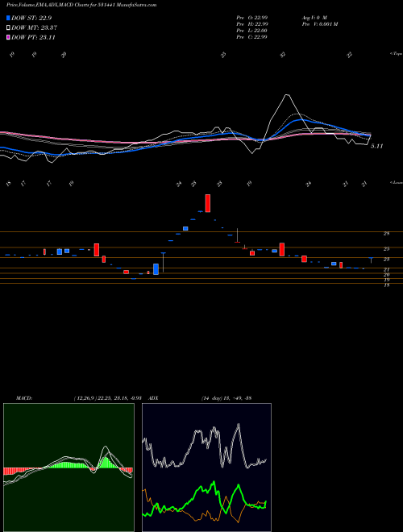Click the 5.11 value beside EMA lines
Image resolution: width=403 pixels, height=532 pixels.
tap(377, 146)
